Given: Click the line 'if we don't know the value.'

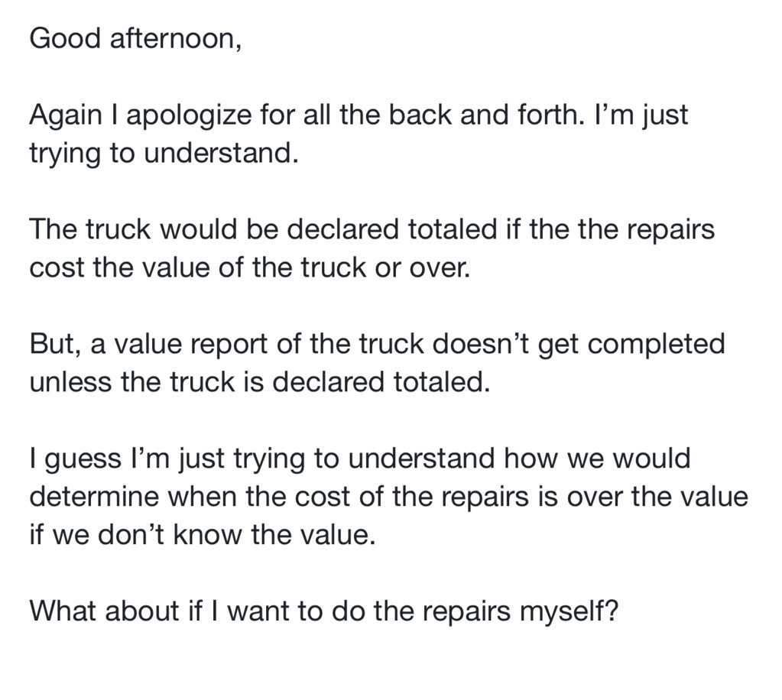Looking at the screenshot, I should pyautogui.click(x=202, y=535).
